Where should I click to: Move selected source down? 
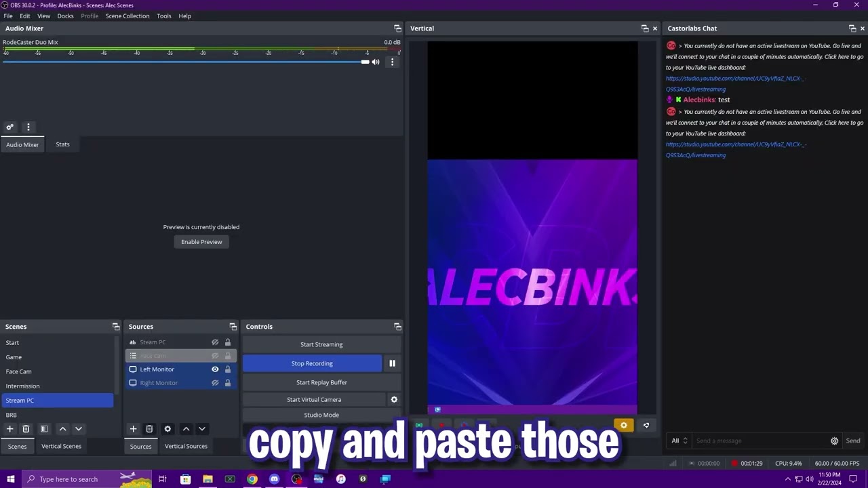[x=202, y=429]
